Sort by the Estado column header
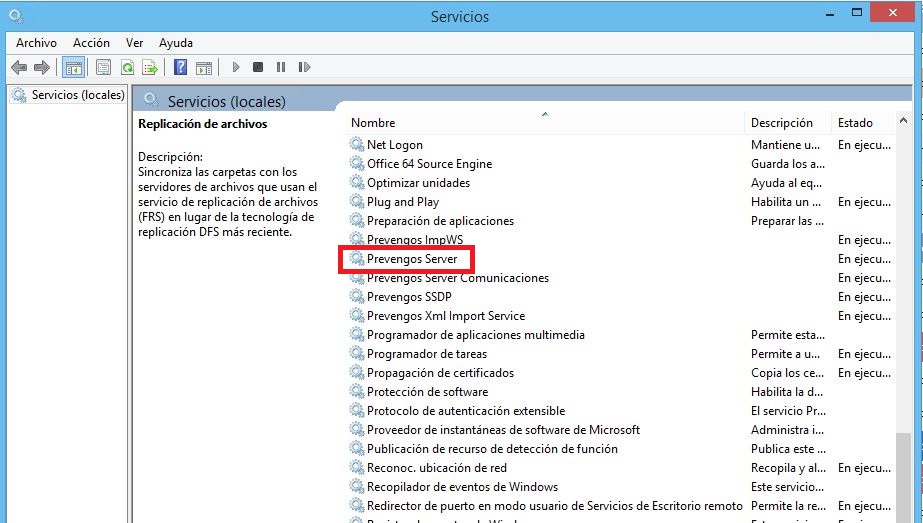Screen dimensions: 923x523 pyautogui.click(x=855, y=123)
